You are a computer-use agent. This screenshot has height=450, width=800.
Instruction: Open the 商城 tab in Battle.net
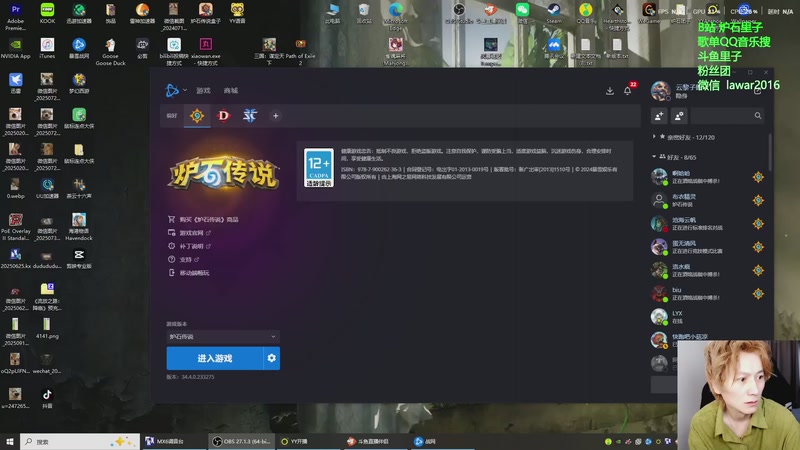pyautogui.click(x=231, y=90)
